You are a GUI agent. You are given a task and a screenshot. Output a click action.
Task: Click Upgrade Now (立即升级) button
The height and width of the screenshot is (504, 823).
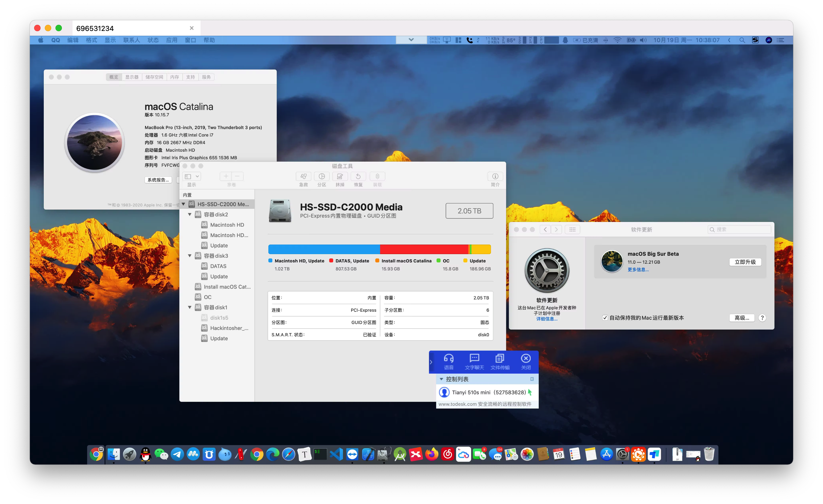745,262
